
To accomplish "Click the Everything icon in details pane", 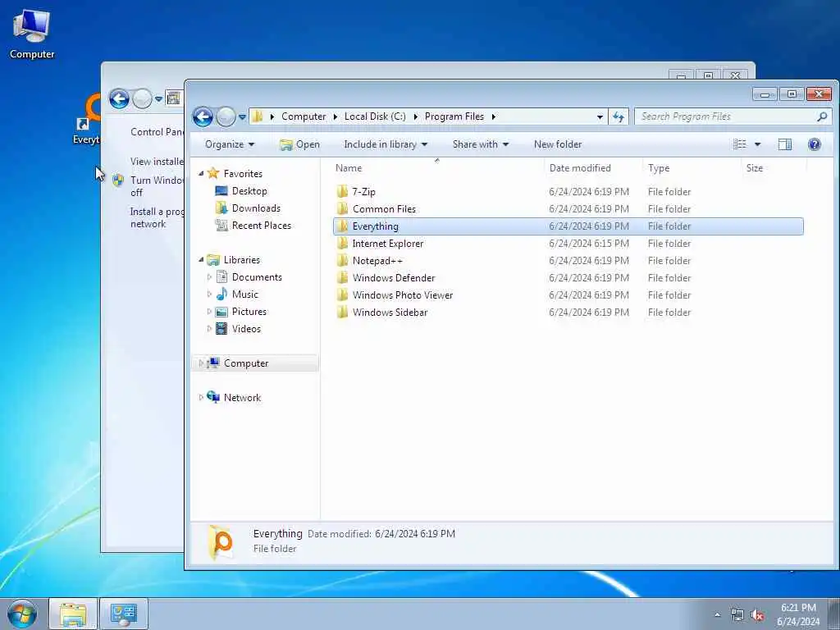I will pos(221,541).
